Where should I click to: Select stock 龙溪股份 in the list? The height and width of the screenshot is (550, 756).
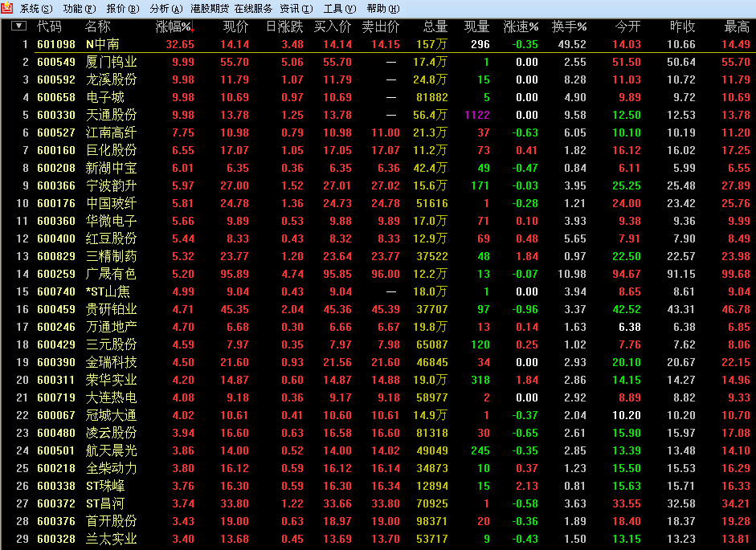tap(112, 79)
